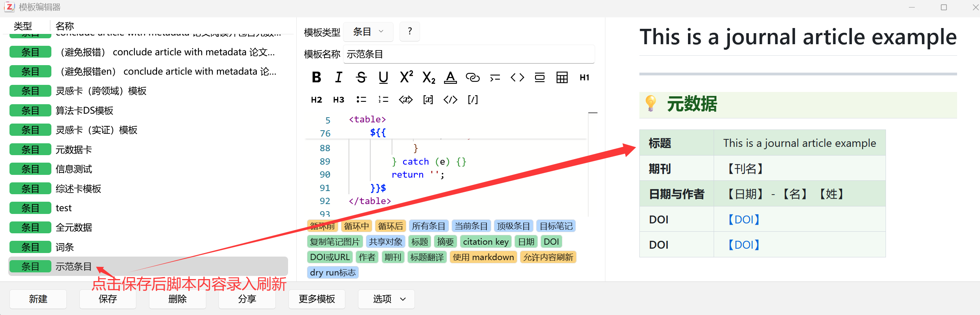This screenshot has height=315, width=980.
Task: Select the 灵感卡（实证）模板 row
Action: (x=148, y=130)
